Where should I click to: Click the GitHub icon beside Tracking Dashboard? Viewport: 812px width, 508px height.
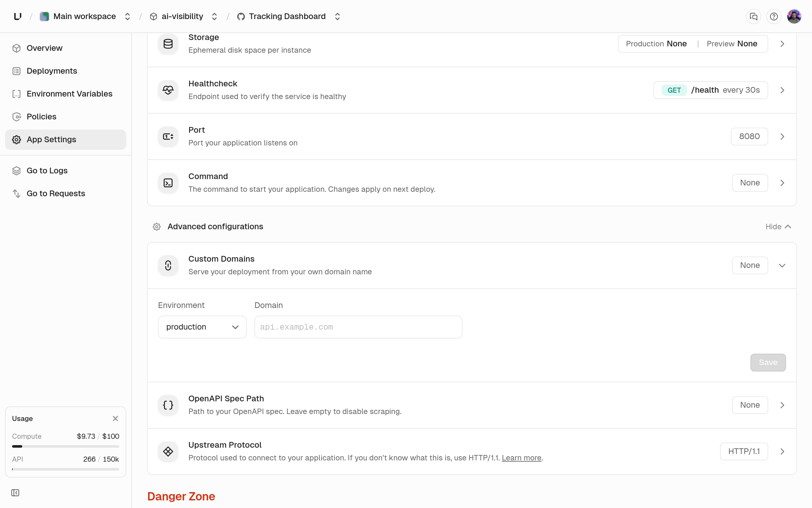[240, 17]
